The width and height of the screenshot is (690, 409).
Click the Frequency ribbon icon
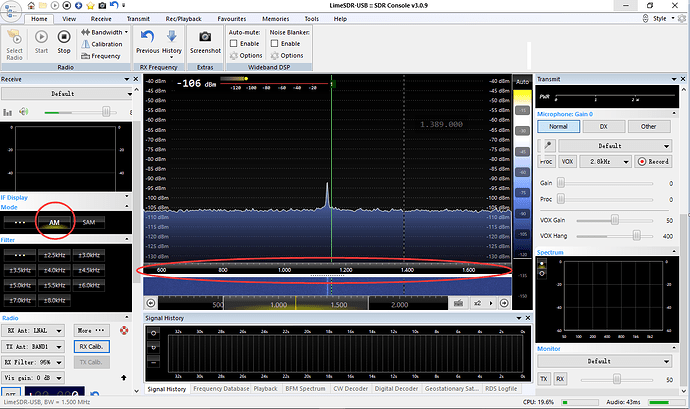pos(106,56)
